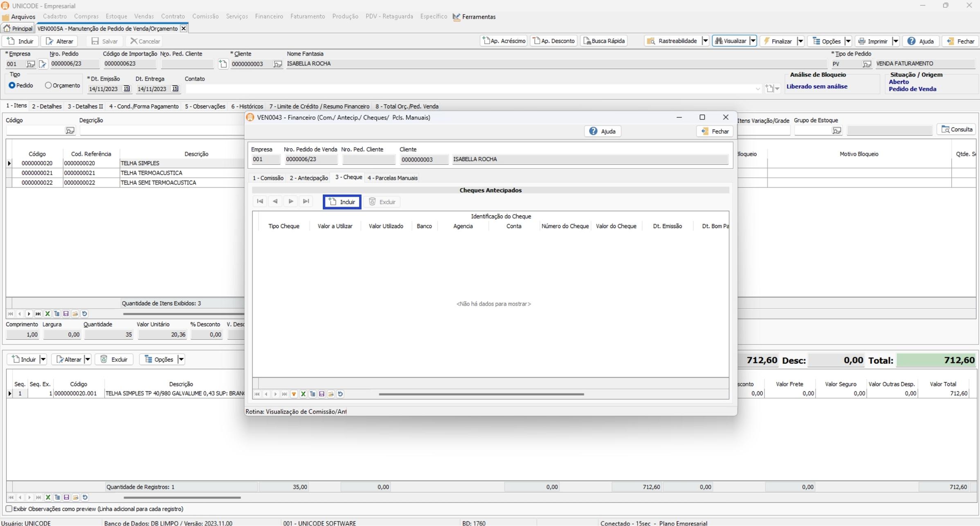980x526 pixels.
Task: Click the Tipo de Pedido lookup icon
Action: coord(866,64)
